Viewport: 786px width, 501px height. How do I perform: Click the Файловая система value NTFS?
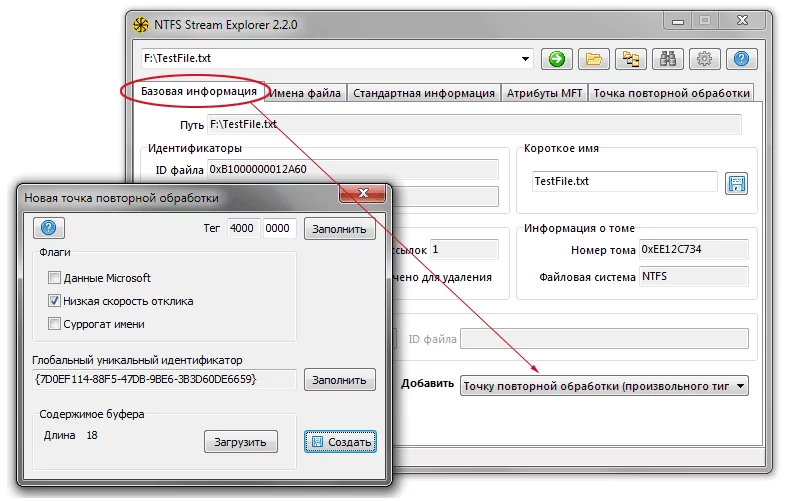click(694, 276)
